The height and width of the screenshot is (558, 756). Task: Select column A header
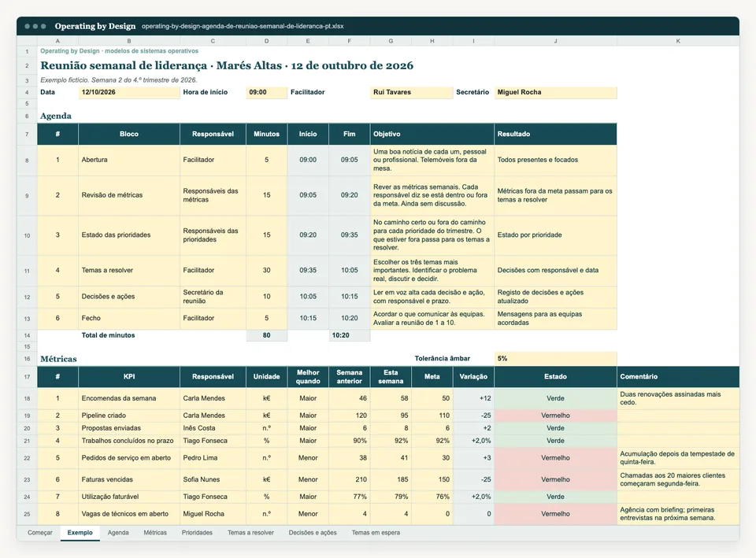(57, 41)
